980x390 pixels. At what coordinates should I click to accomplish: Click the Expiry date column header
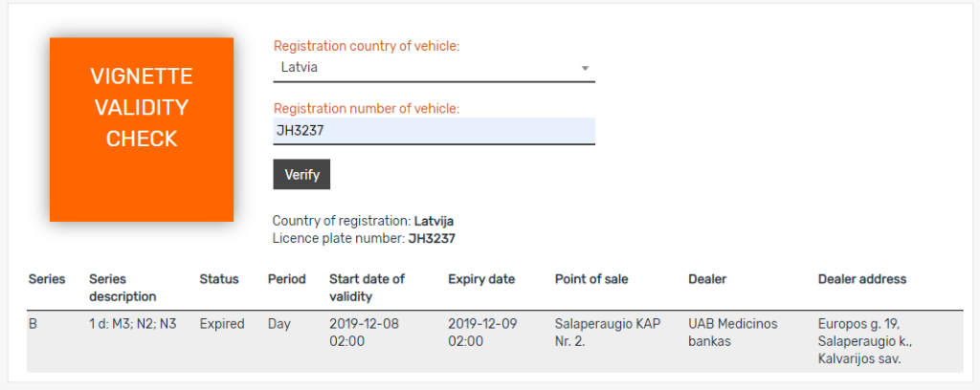[x=481, y=279]
